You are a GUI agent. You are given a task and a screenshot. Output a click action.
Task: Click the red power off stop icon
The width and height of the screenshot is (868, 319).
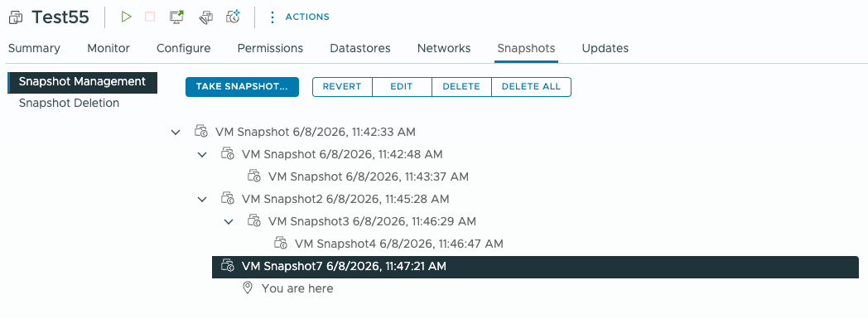[150, 17]
